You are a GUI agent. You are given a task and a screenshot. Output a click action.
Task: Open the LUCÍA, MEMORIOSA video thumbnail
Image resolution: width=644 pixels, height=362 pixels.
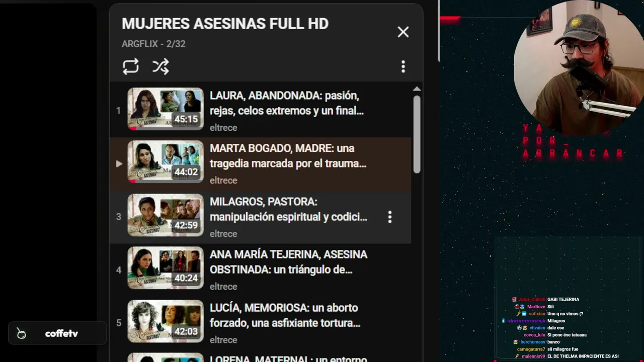point(166,321)
